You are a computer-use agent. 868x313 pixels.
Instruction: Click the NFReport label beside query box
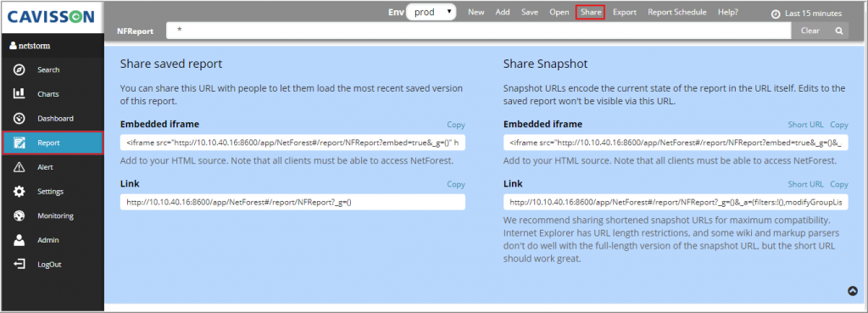click(x=135, y=31)
